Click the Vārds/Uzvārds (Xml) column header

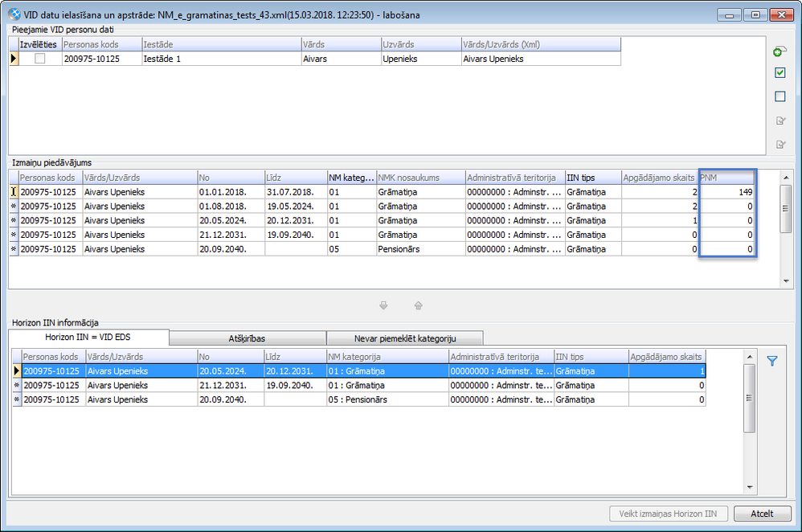tap(541, 44)
